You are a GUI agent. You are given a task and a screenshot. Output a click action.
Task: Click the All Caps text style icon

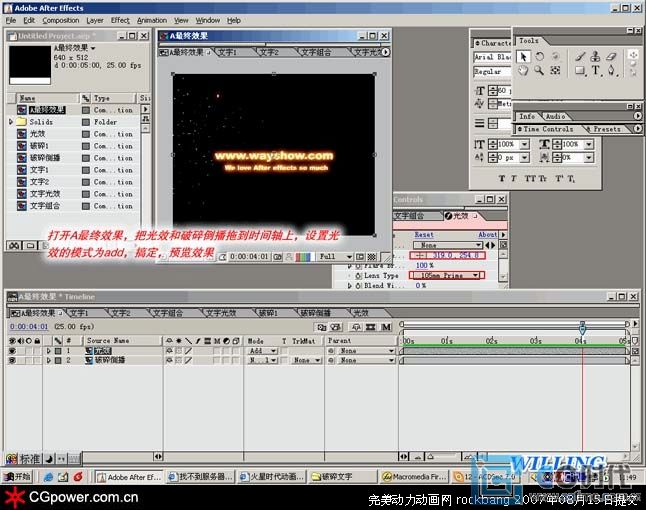click(x=530, y=178)
